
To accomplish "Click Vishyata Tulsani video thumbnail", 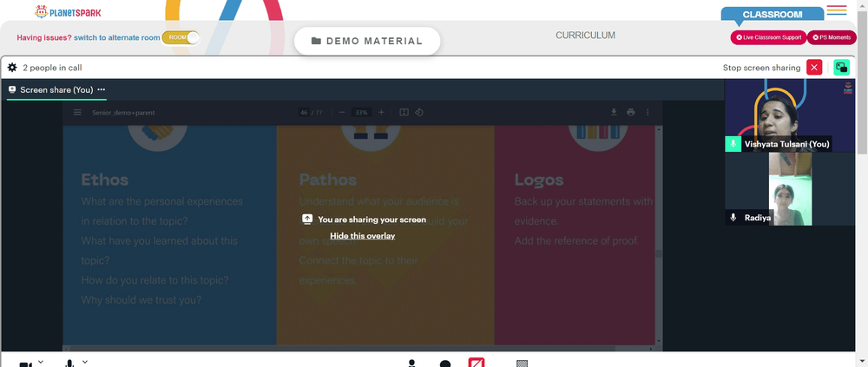I will click(790, 115).
